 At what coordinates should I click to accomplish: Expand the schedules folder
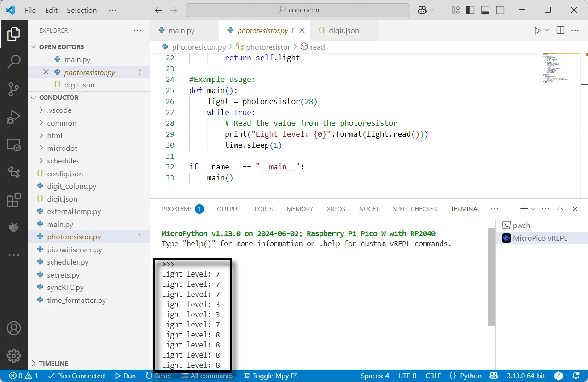tap(88, 161)
